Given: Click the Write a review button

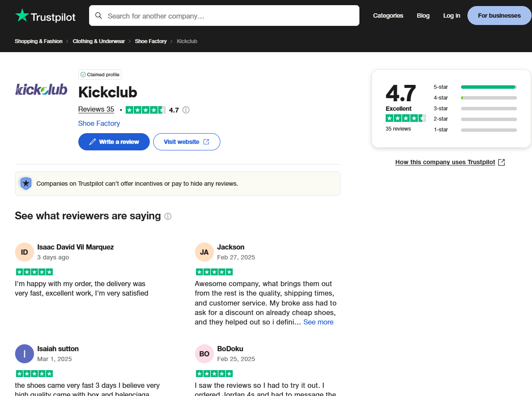Looking at the screenshot, I should click(x=114, y=142).
